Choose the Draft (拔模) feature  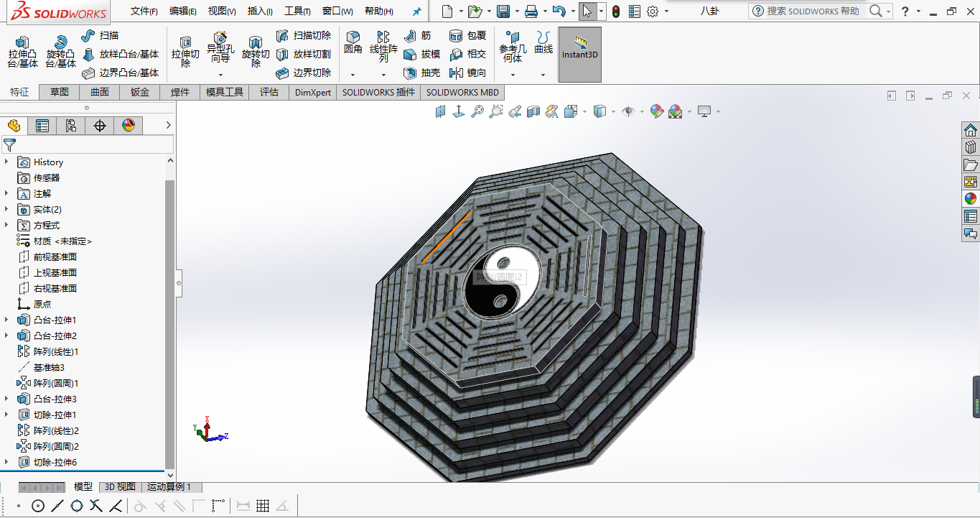click(x=422, y=54)
